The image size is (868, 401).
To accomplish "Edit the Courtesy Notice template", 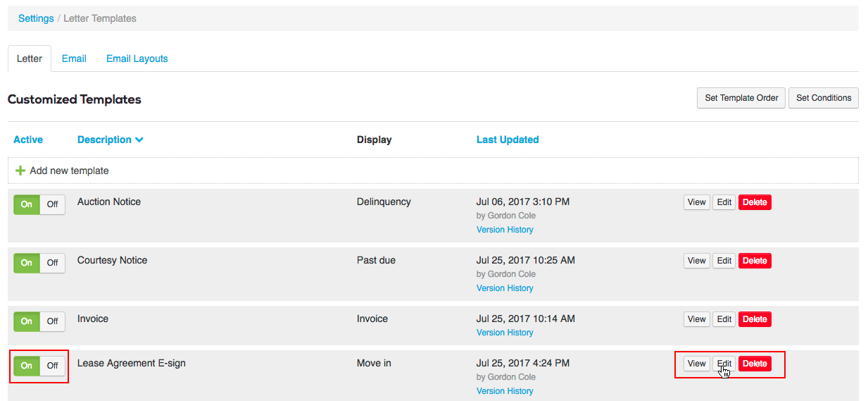I will (x=724, y=261).
